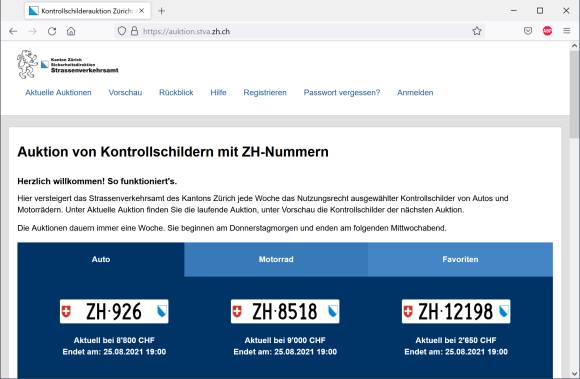The height and width of the screenshot is (379, 580).
Task: Open Aktuelle Auktionen in the navigation
Action: tap(58, 92)
